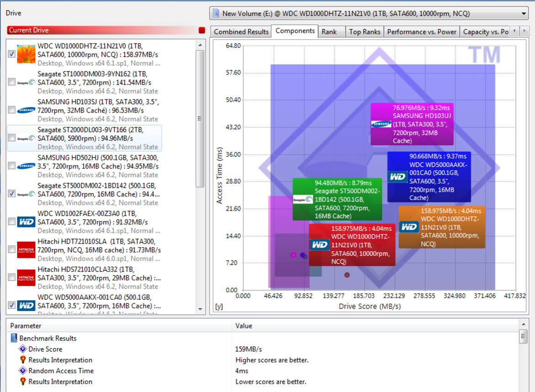Screen dimensions: 535x392
Task: Click the tab strip scroll-left arrow
Action: click(x=514, y=31)
